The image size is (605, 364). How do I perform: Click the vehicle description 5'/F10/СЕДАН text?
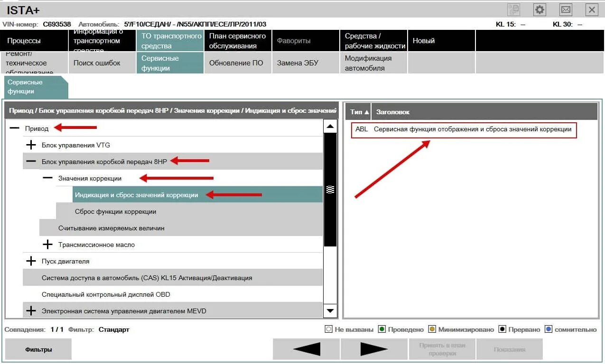[x=195, y=24]
